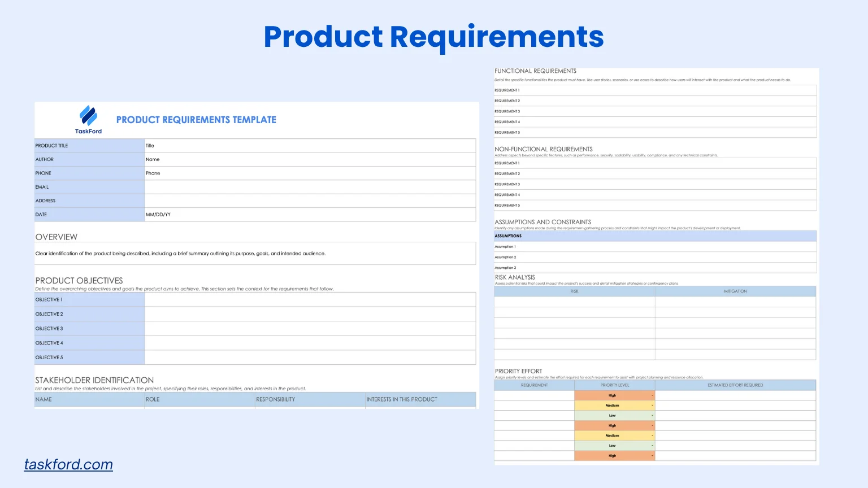Screen dimensions: 868x488
Task: Open the first Medium priority level dropdown
Action: 652,406
